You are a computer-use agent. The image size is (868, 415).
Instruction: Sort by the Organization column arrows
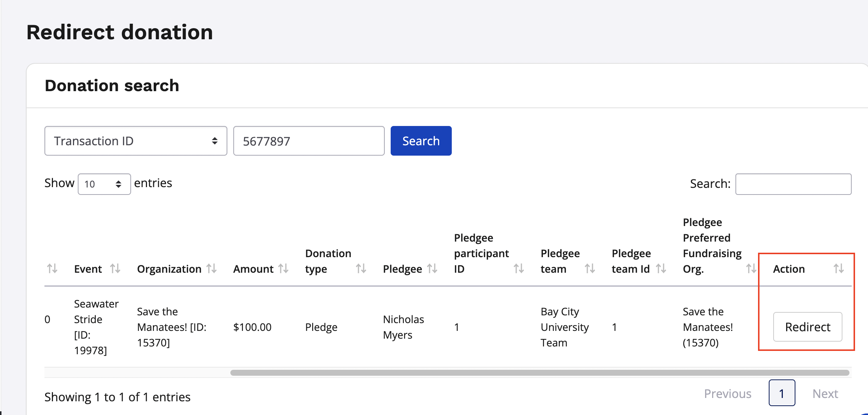click(211, 269)
